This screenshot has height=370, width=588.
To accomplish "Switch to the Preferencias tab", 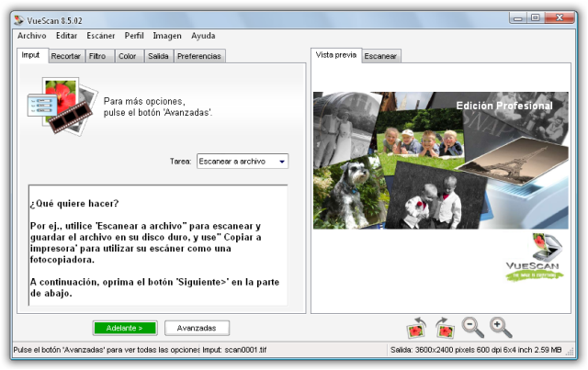I will (199, 56).
